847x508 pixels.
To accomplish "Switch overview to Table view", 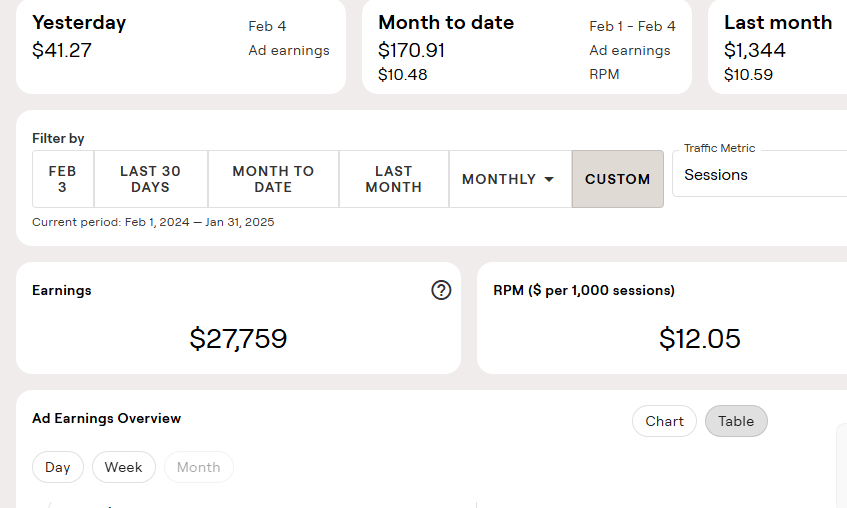I will pyautogui.click(x=736, y=421).
